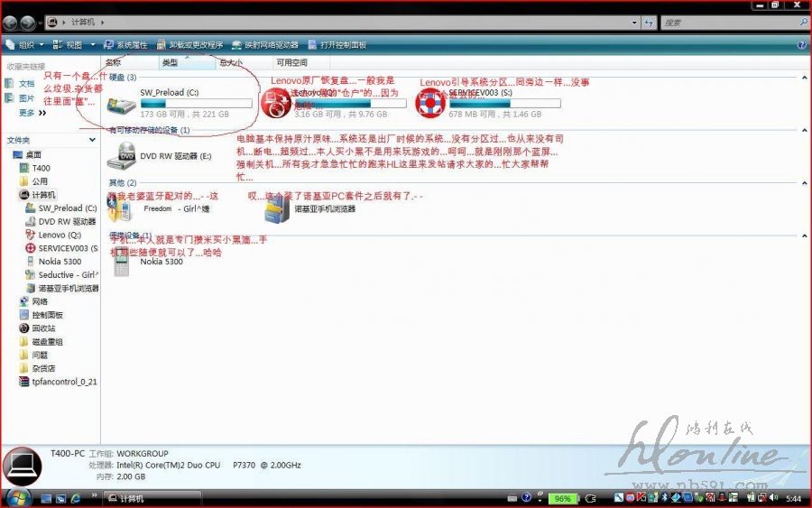Click the 96% battery indicator
Image resolution: width=812 pixels, height=508 pixels.
pos(563,499)
